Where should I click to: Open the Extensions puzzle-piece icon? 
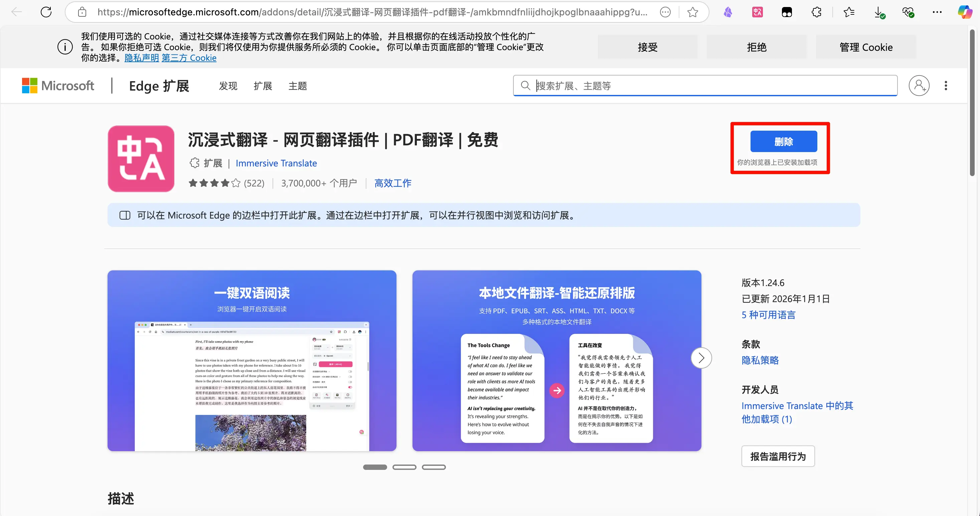click(x=816, y=12)
